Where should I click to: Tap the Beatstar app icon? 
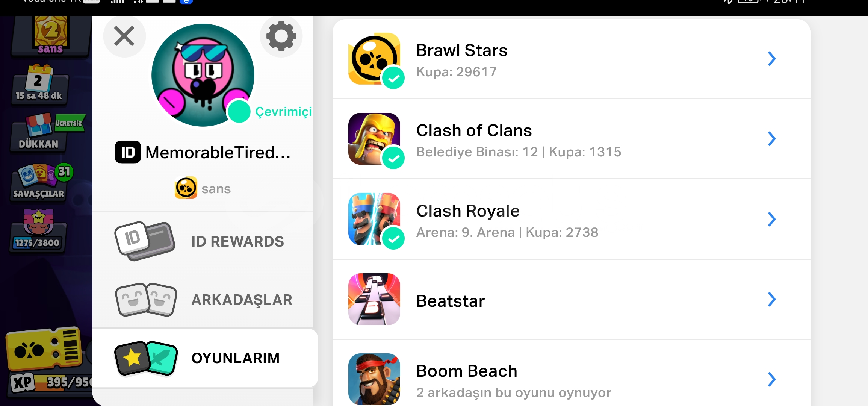click(x=374, y=299)
